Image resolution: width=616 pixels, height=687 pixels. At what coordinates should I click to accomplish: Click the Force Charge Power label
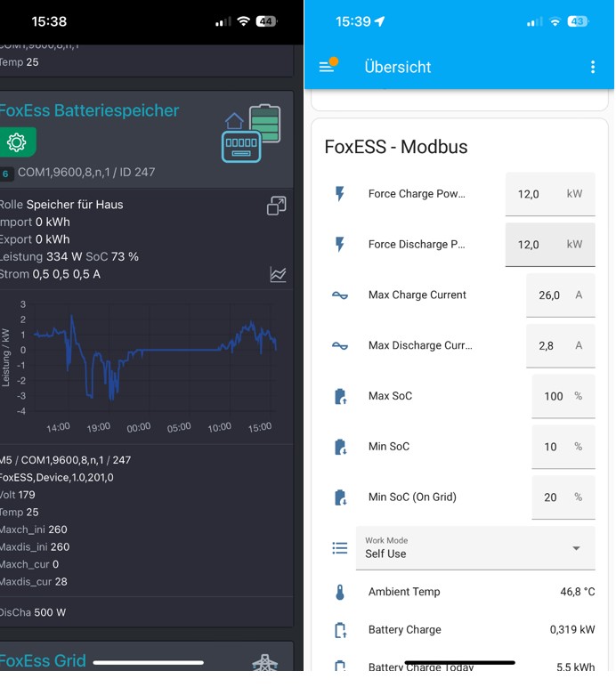tap(417, 194)
